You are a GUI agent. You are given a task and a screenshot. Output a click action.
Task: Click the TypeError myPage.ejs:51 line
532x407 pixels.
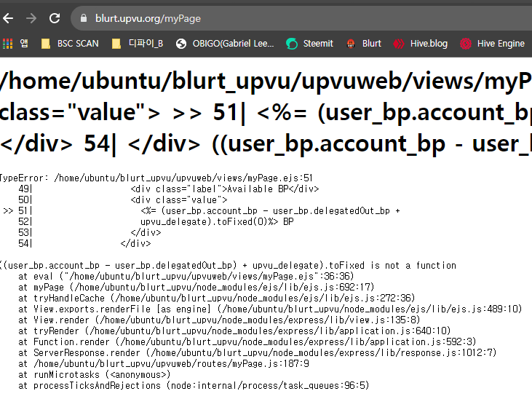coord(156,177)
